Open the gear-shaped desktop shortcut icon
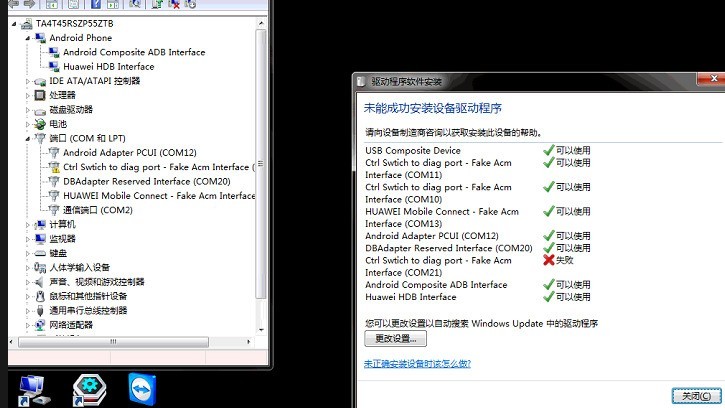 [x=89, y=390]
